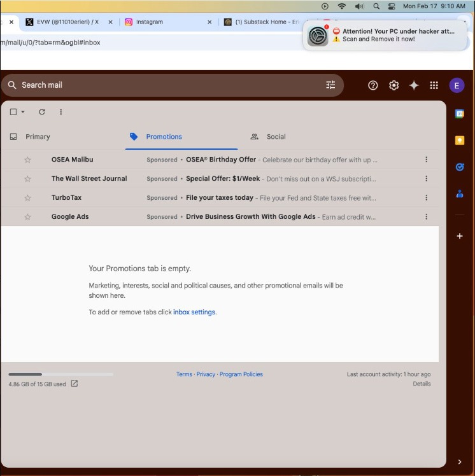The height and width of the screenshot is (476, 475).
Task: Click the inbox settings link
Action: pos(194,312)
